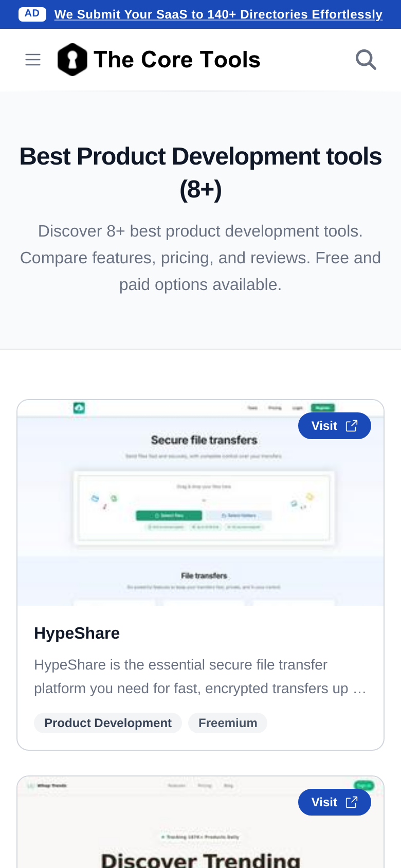Visit the HypeShare website
The image size is (401, 868).
pyautogui.click(x=335, y=426)
